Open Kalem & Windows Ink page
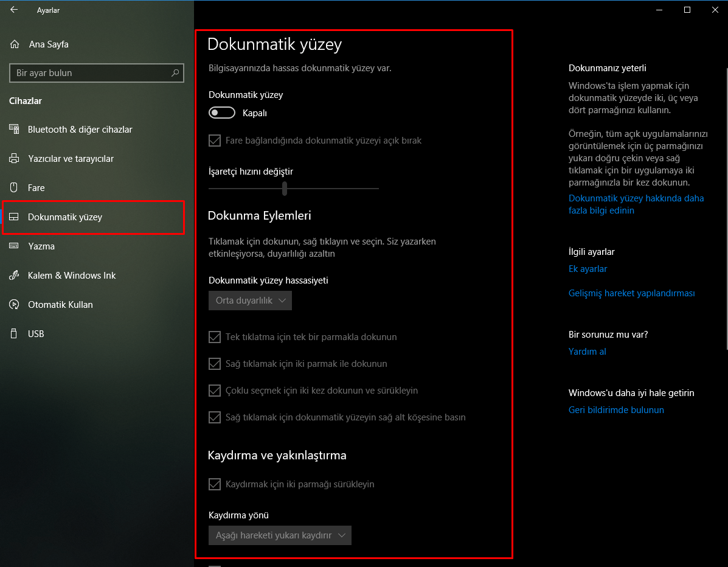Viewport: 728px width, 567px height. 97,276
